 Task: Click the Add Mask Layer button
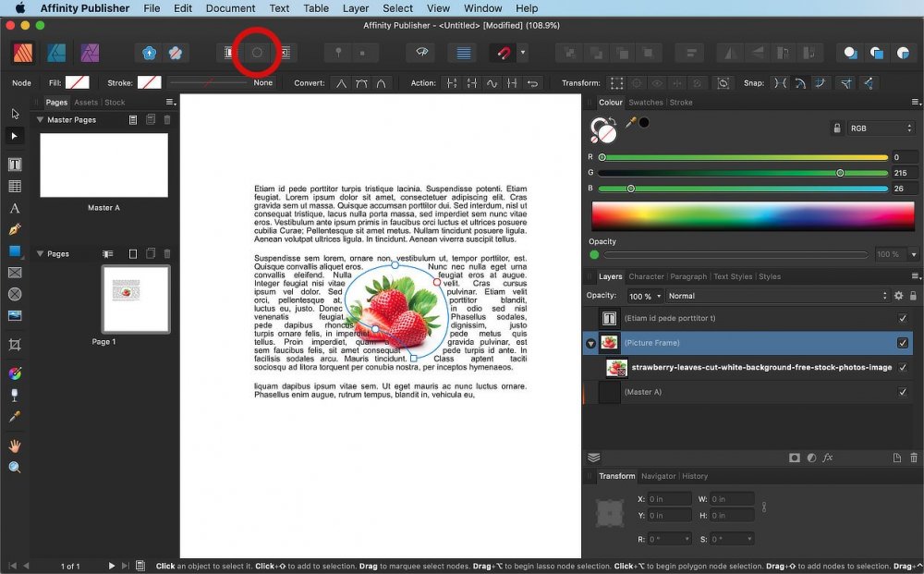coord(795,457)
